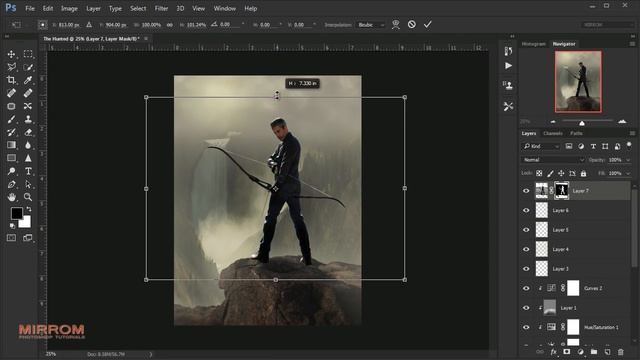Open the blend mode Normal dropdown
The width and height of the screenshot is (640, 360).
pyautogui.click(x=553, y=160)
